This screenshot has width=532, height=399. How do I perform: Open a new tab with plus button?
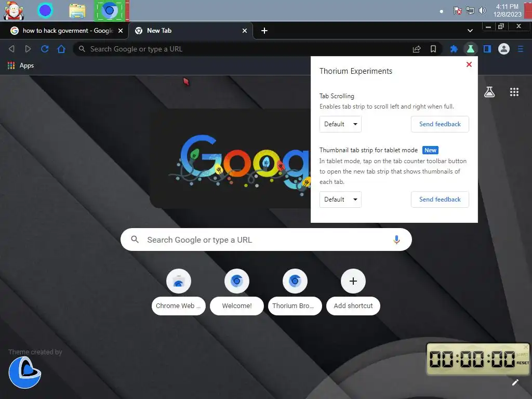[x=264, y=31]
